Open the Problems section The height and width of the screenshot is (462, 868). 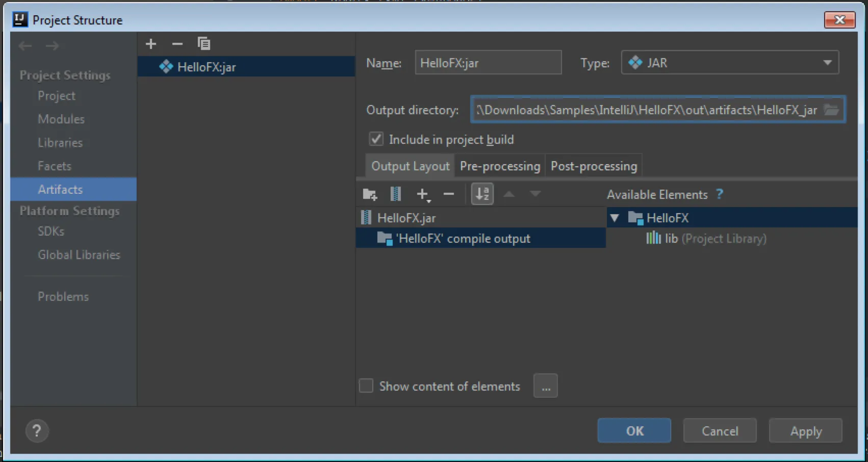(x=63, y=297)
